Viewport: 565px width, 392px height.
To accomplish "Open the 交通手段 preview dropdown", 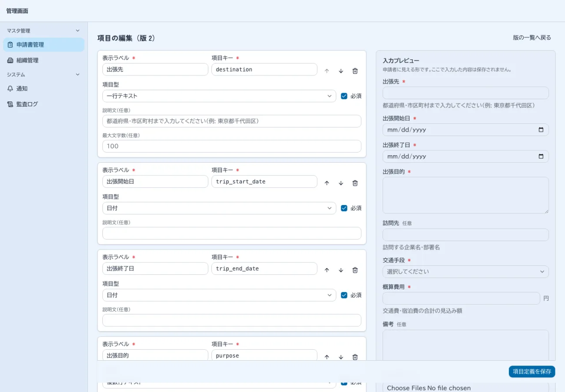I will click(466, 272).
